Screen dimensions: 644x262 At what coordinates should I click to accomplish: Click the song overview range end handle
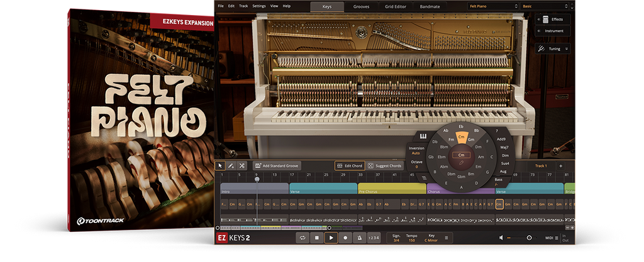329,227
